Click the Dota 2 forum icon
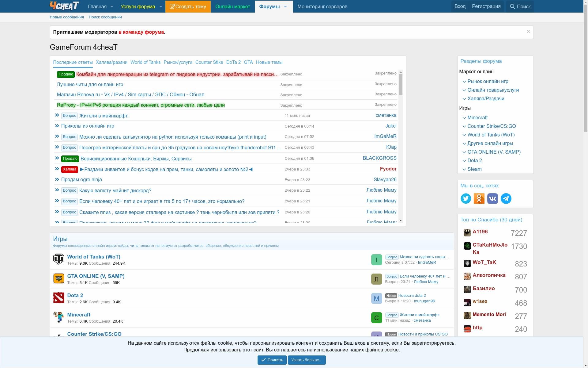Viewport: 588px width, 368px height. point(58,298)
